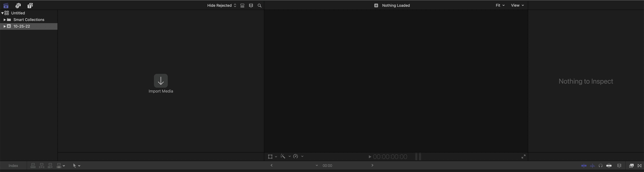Image resolution: width=644 pixels, height=172 pixels.
Task: Toggle filmstrip/list view in browser
Action: click(x=242, y=5)
